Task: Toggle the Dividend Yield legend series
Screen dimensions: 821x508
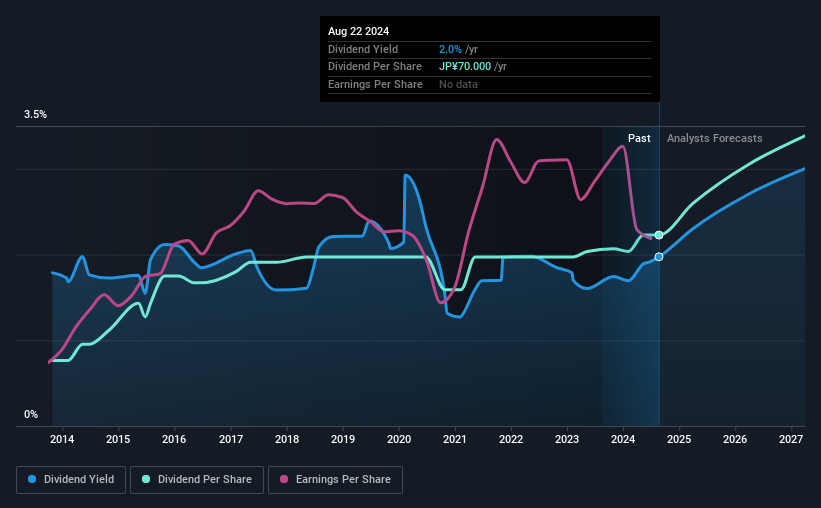Action: coord(72,480)
